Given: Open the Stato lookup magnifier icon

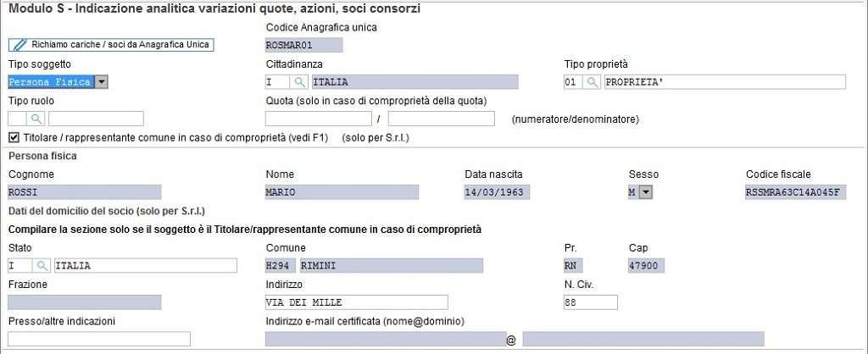Looking at the screenshot, I should coord(42,266).
